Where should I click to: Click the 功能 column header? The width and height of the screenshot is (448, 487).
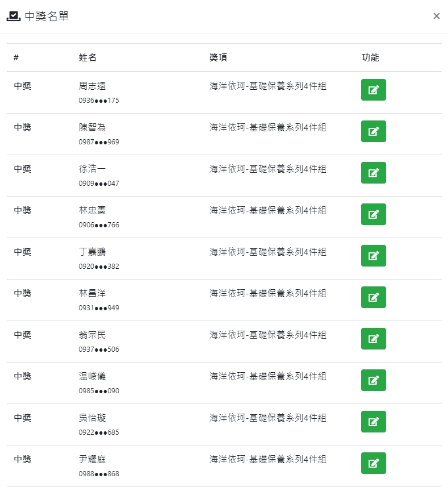370,57
